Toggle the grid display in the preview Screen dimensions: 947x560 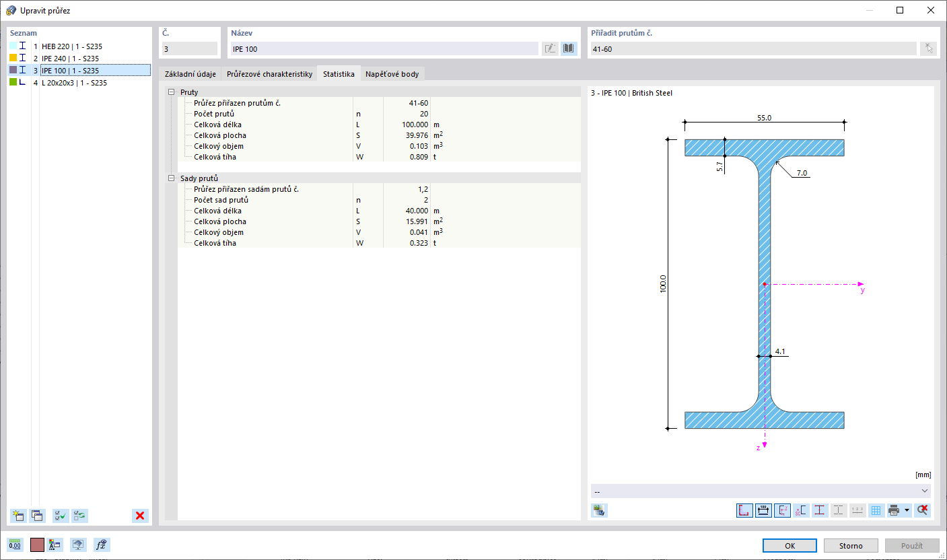coord(876,510)
